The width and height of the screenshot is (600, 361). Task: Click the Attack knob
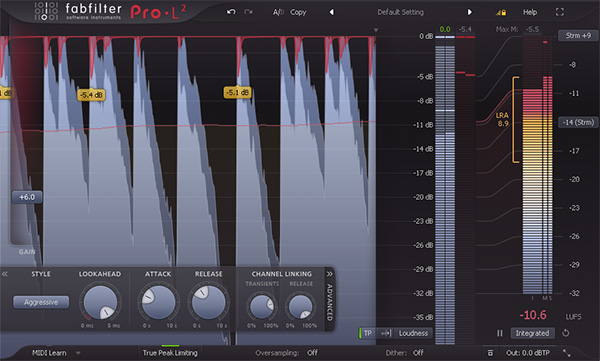pyautogui.click(x=158, y=302)
